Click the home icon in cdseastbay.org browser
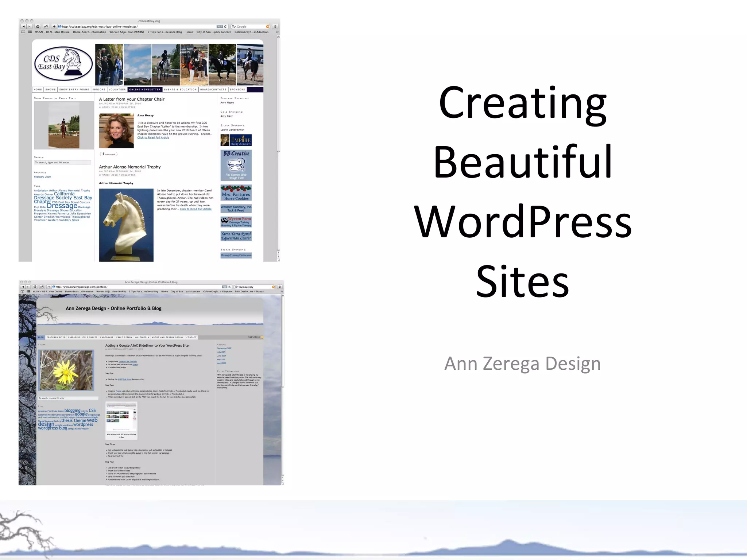This screenshot has width=747, height=560. coord(38,26)
